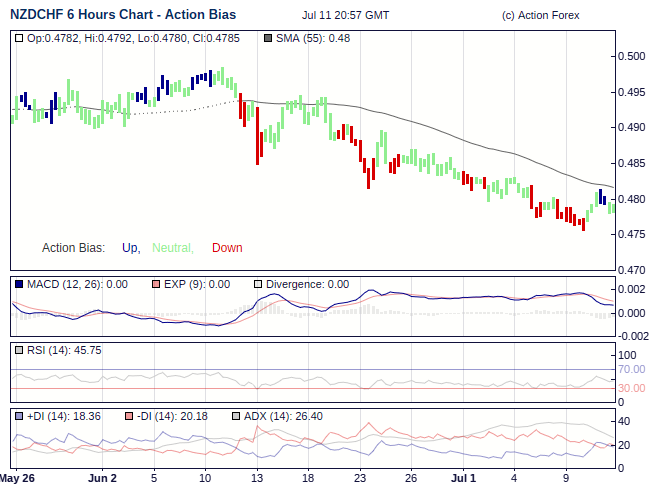The image size is (650, 489).
Task: Click the pink EXP (9) legend swatch
Action: [155, 284]
